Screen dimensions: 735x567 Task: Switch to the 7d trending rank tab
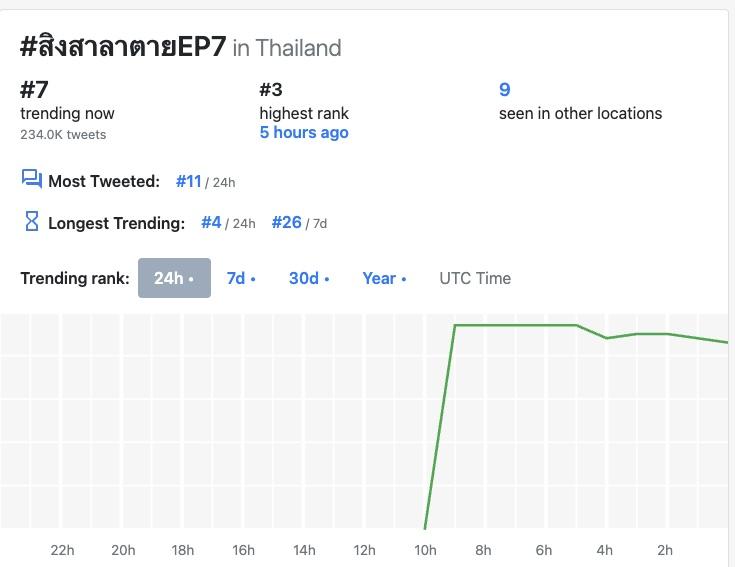pyautogui.click(x=241, y=278)
